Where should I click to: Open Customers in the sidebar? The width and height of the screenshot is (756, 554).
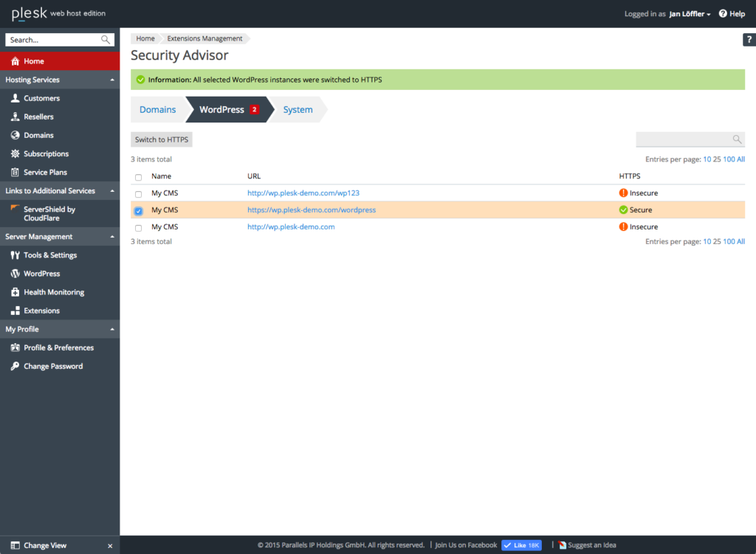pyautogui.click(x=41, y=98)
